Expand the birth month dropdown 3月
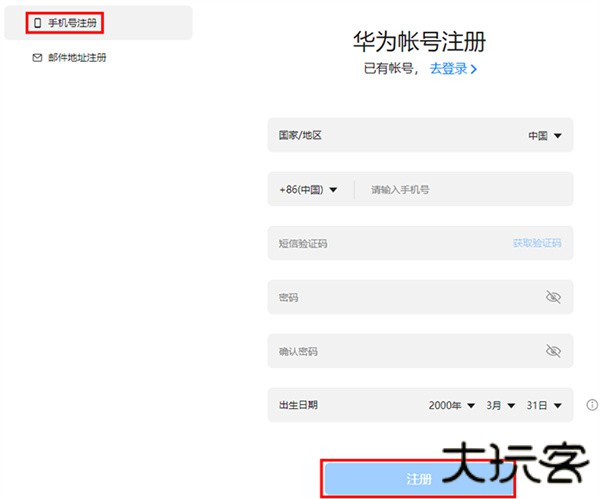 [x=501, y=405]
